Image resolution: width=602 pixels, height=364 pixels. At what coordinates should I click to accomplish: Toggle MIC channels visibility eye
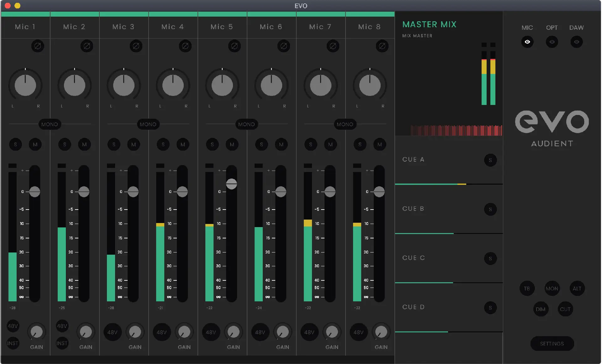527,42
